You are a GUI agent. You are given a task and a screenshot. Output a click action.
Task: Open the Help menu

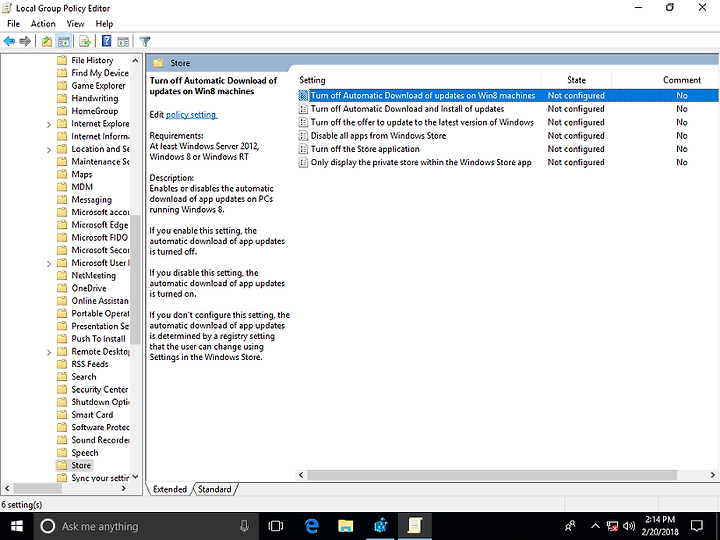[104, 23]
